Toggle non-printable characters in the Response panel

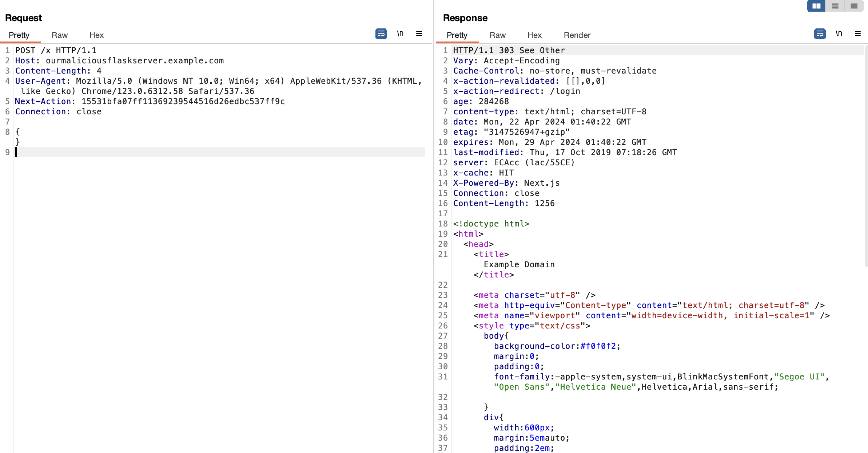tap(839, 34)
